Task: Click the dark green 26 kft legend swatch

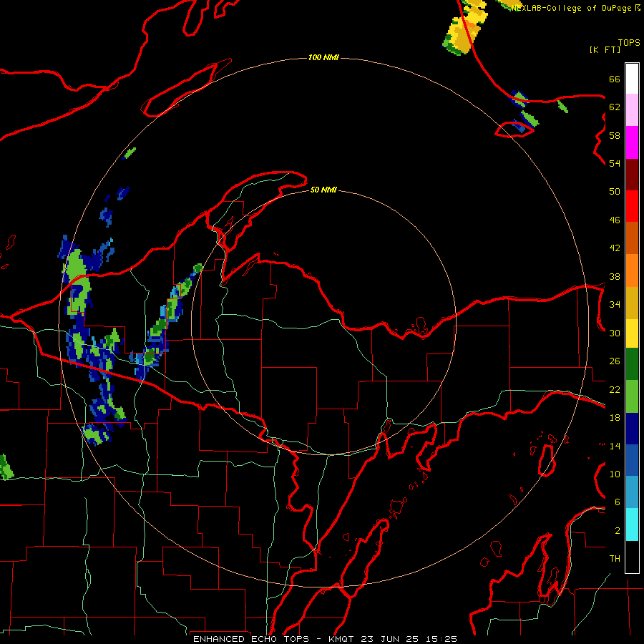Action: tap(632, 364)
